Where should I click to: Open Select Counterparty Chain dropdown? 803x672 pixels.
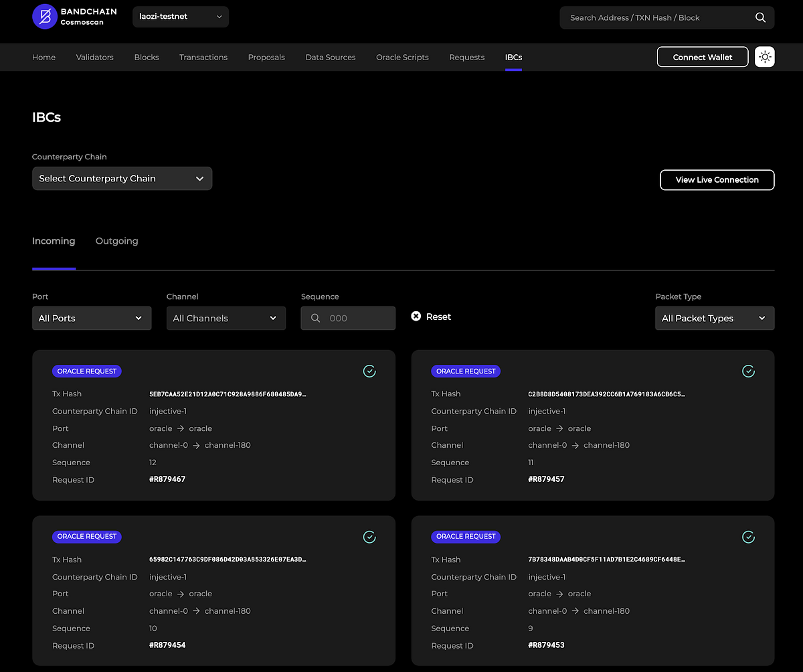122,179
